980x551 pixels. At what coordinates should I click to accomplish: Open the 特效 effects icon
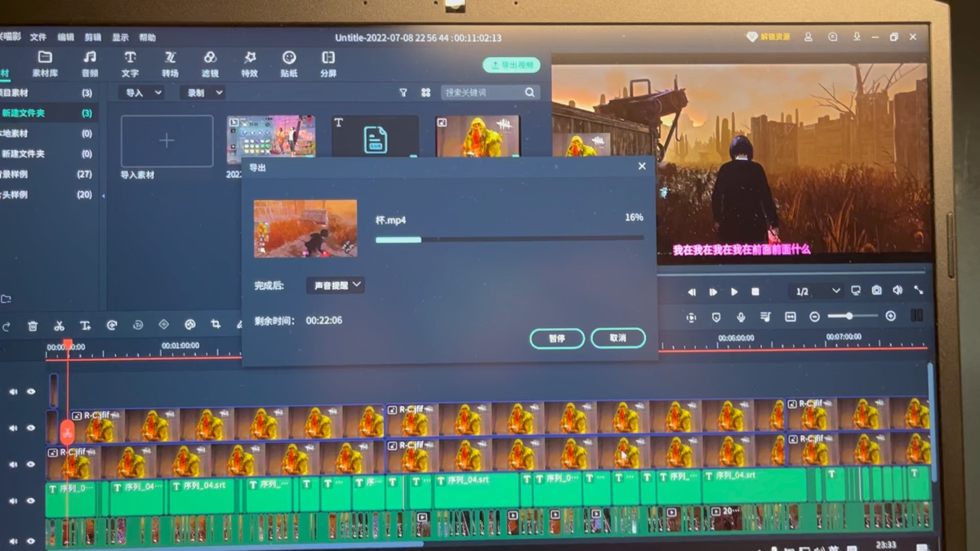pos(250,57)
